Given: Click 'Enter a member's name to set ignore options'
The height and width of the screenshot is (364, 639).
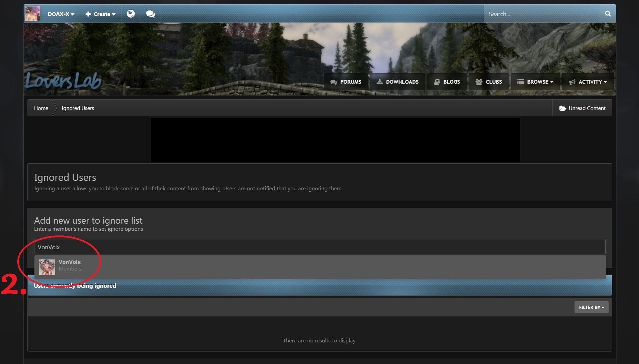Looking at the screenshot, I should [x=88, y=229].
